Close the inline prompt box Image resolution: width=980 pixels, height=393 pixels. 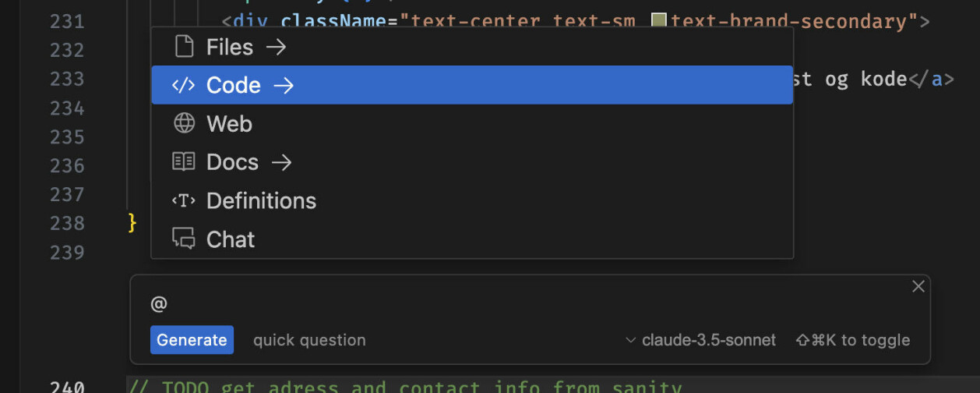(x=918, y=286)
